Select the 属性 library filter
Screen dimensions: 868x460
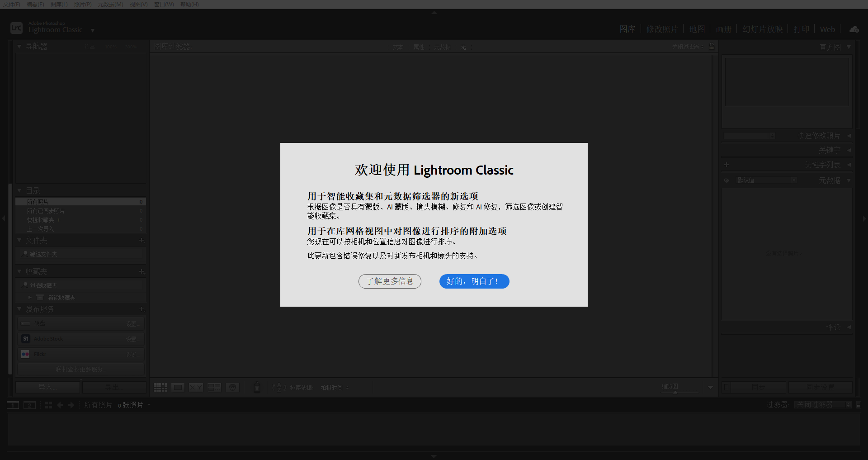(419, 47)
